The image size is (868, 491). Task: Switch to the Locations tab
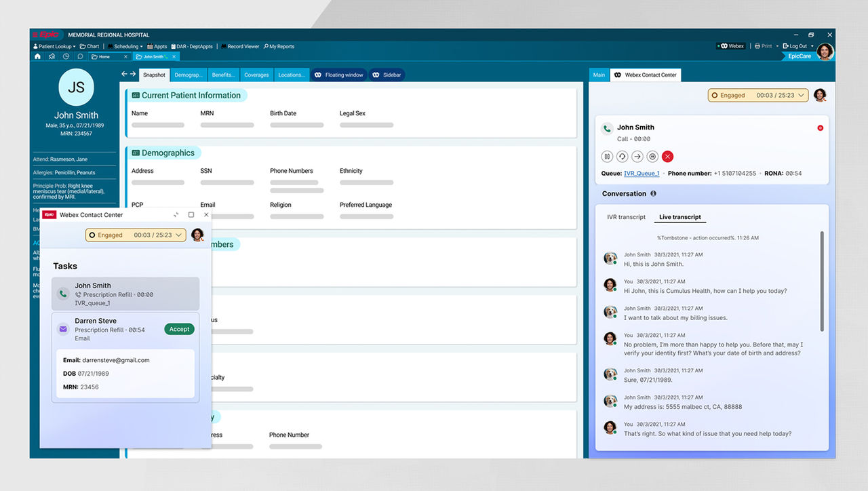click(292, 75)
